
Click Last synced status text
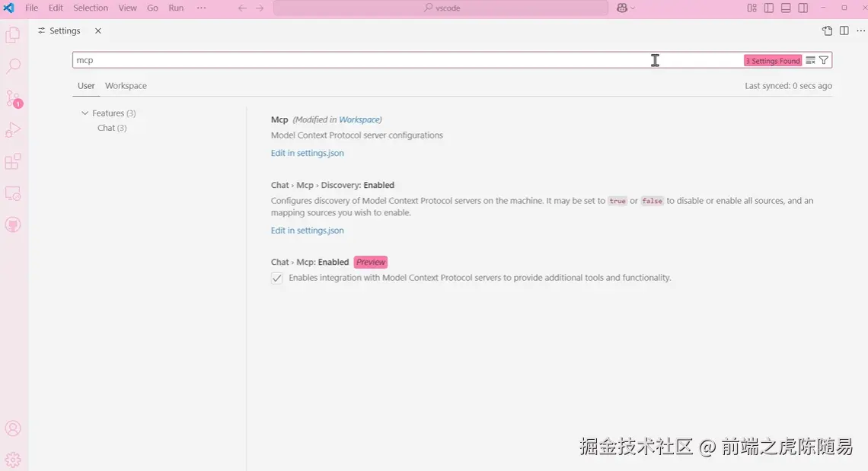[x=788, y=86]
